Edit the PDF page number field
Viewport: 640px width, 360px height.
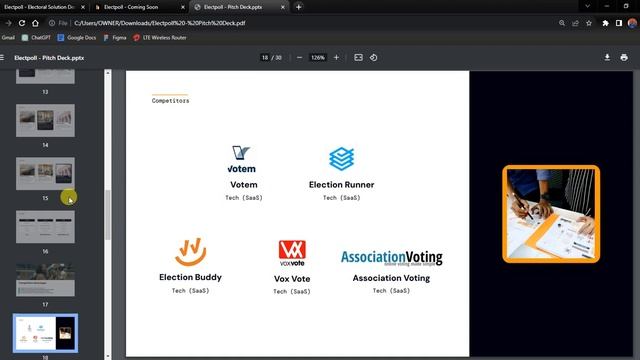coord(265,58)
